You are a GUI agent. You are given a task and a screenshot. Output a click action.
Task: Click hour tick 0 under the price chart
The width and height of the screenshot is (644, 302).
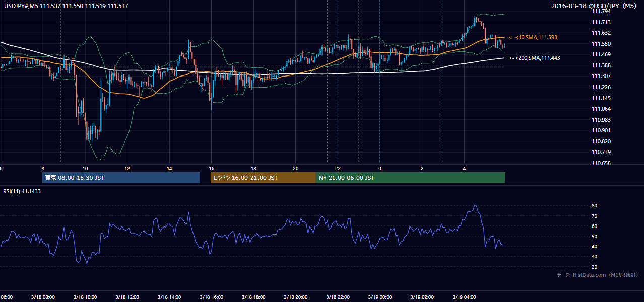(380, 169)
